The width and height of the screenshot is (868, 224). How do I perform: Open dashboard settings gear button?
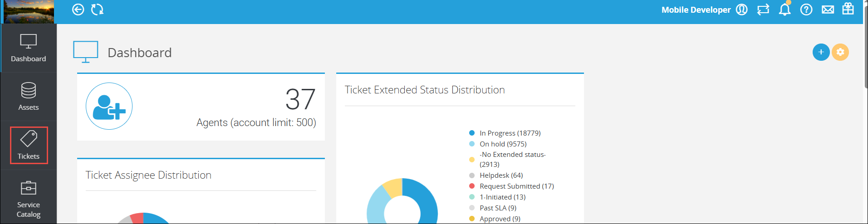click(840, 52)
